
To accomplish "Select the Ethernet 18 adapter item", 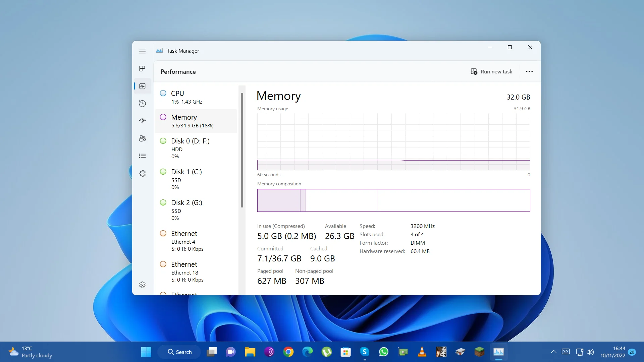I will click(x=196, y=272).
